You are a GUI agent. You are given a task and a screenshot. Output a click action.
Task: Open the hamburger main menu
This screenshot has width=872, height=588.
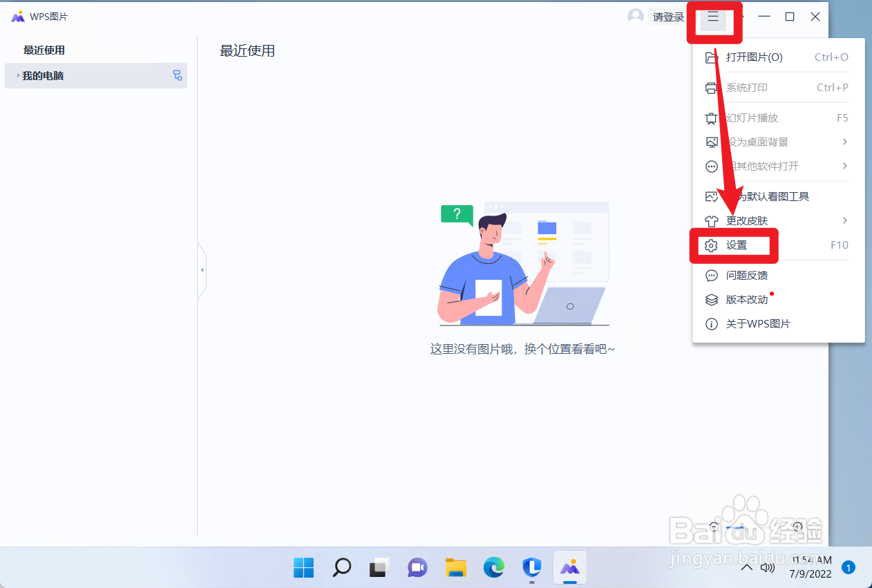713,17
